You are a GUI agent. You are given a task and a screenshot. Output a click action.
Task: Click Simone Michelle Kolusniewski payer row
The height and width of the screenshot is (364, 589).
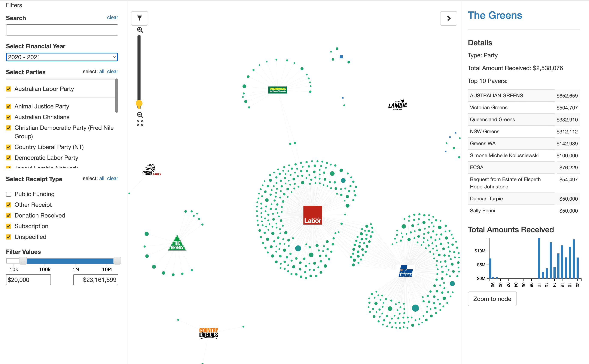(x=524, y=155)
